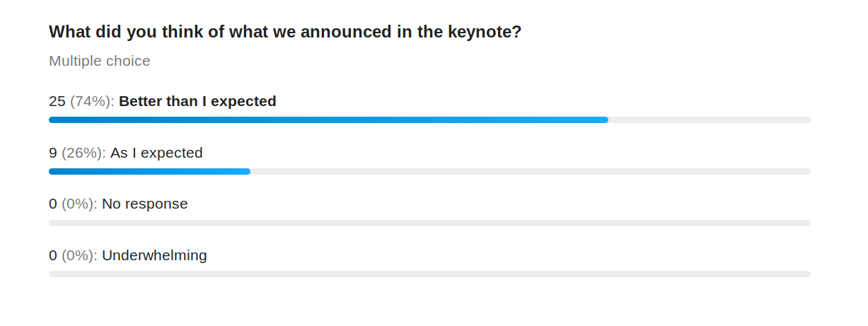Click '0 (0%)' count beside Underwhelming

(73, 255)
